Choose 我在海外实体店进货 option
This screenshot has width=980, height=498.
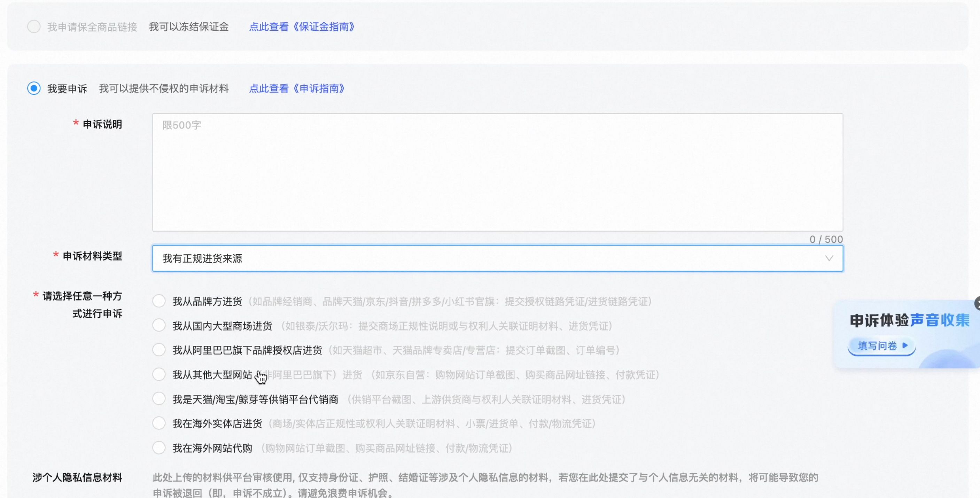pyautogui.click(x=159, y=423)
